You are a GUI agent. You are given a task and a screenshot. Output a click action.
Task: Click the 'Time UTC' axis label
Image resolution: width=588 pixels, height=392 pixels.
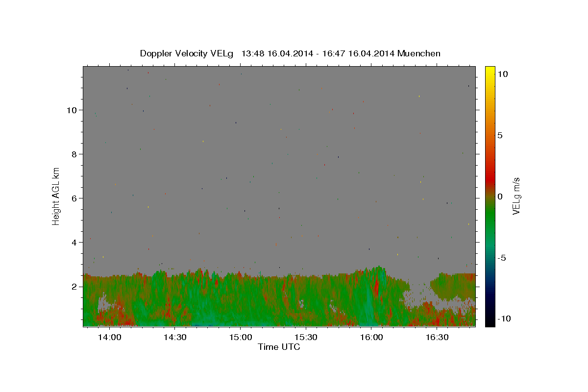(279, 347)
